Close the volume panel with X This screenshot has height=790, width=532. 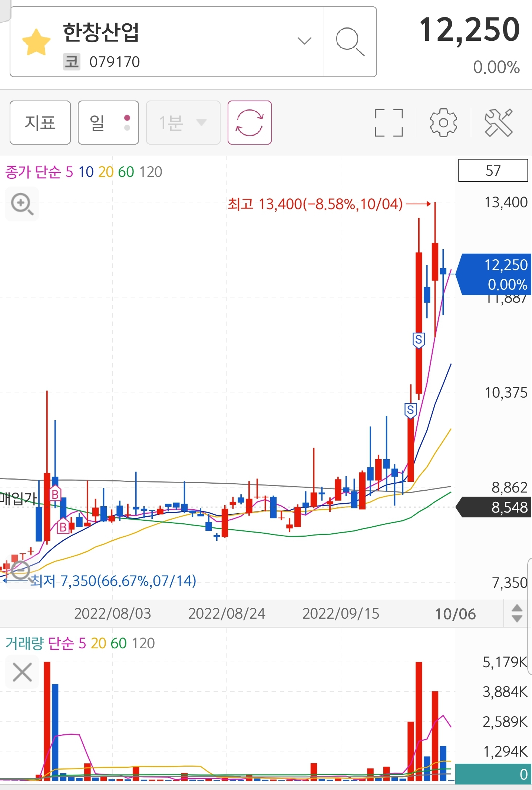22,672
